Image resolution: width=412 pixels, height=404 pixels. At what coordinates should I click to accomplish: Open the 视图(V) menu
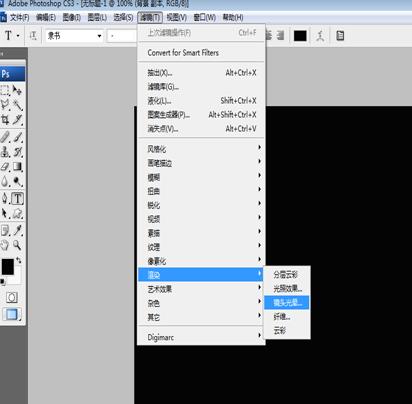[x=177, y=17]
